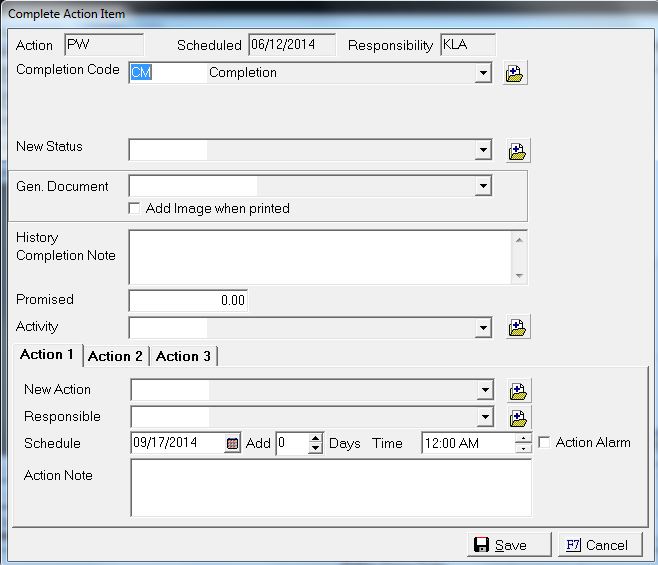Toggle the Action Alarm checkbox
The height and width of the screenshot is (565, 658).
click(544, 442)
